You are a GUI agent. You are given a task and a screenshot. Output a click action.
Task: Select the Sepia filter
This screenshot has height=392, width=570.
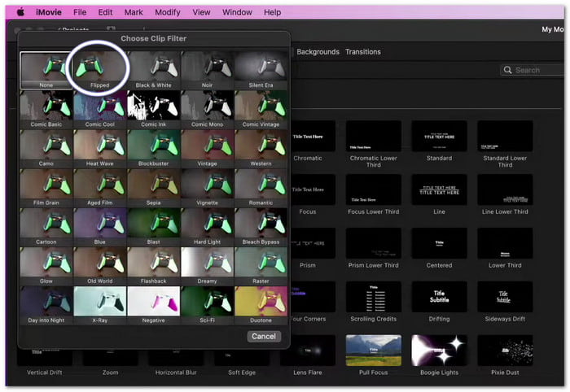click(153, 188)
